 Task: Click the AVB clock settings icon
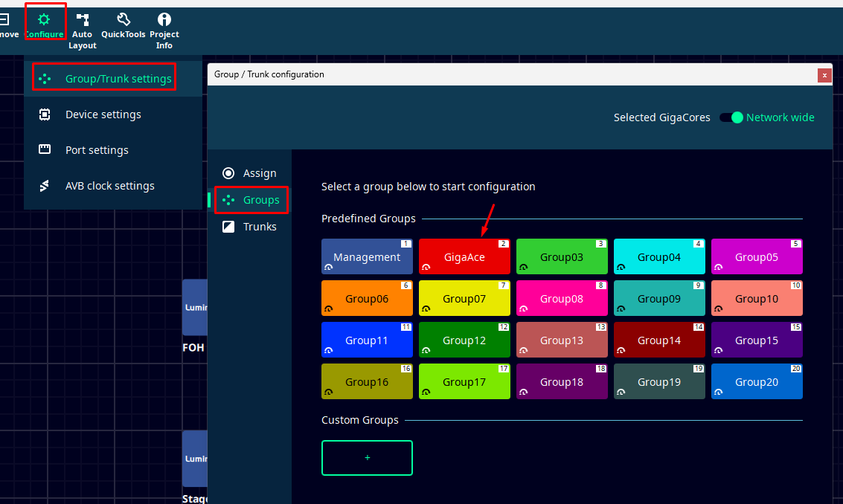point(45,186)
